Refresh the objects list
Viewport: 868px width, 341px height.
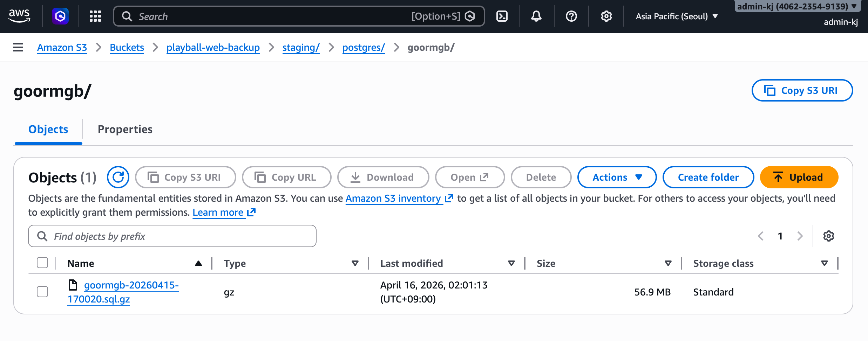(118, 177)
